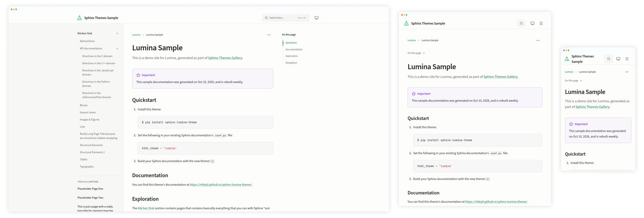Click the Lumina logo in the tablet window

coord(406,23)
